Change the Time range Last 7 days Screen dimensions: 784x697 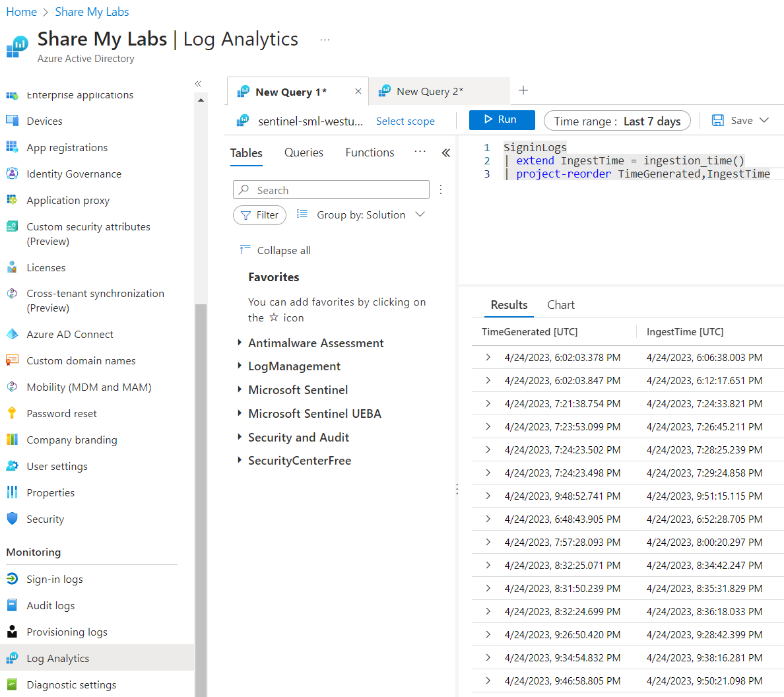coord(617,121)
